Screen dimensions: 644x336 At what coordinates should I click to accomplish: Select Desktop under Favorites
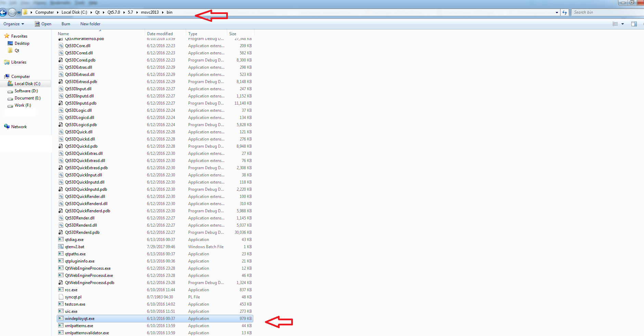(x=22, y=43)
